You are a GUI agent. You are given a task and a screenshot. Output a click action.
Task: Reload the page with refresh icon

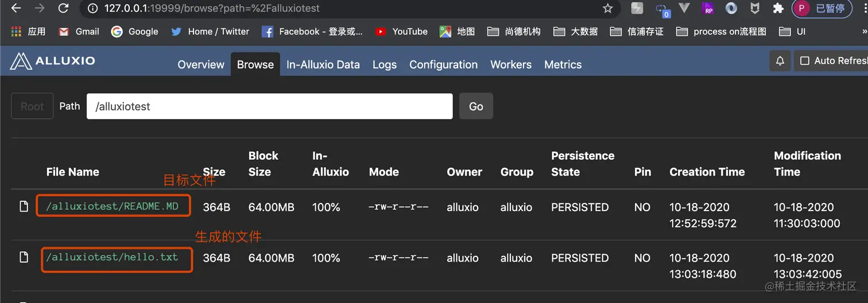(63, 9)
